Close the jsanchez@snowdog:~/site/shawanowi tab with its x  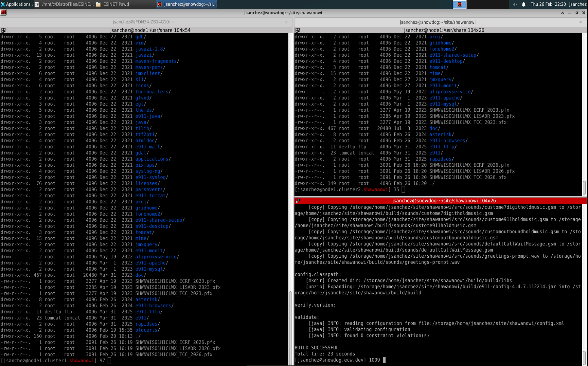[581, 22]
